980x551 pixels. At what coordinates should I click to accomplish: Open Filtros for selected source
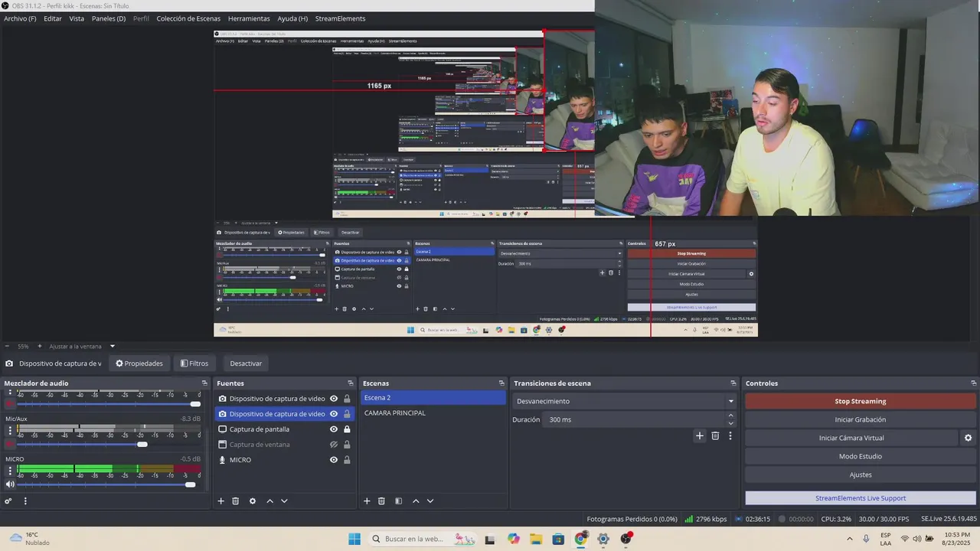pyautogui.click(x=194, y=364)
